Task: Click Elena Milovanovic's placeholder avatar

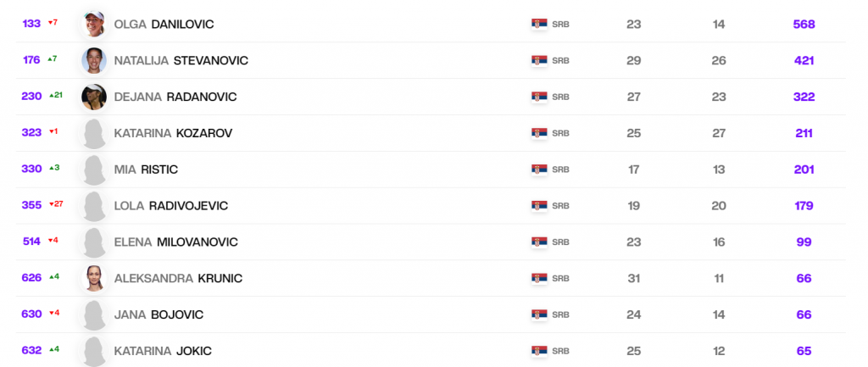Action: (x=93, y=242)
